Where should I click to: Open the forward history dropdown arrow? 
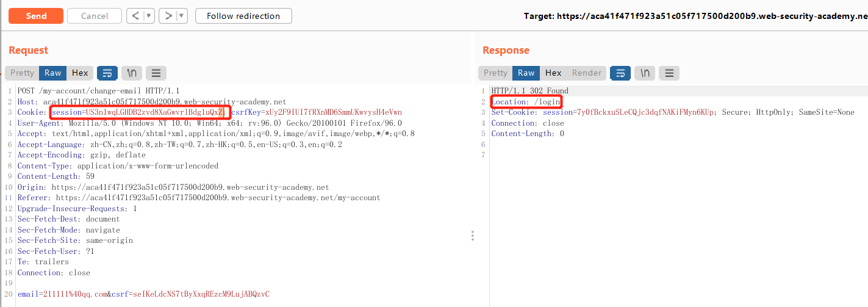tap(182, 16)
